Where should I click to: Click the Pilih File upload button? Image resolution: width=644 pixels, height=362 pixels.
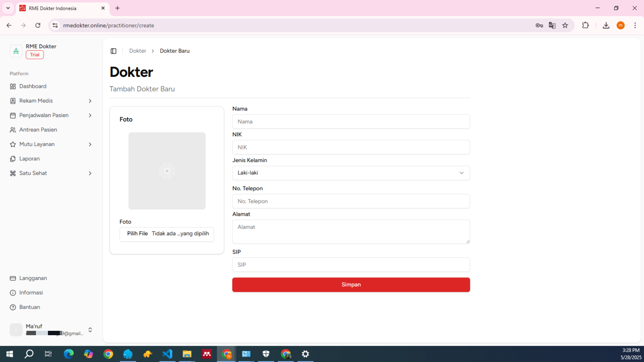click(x=137, y=234)
